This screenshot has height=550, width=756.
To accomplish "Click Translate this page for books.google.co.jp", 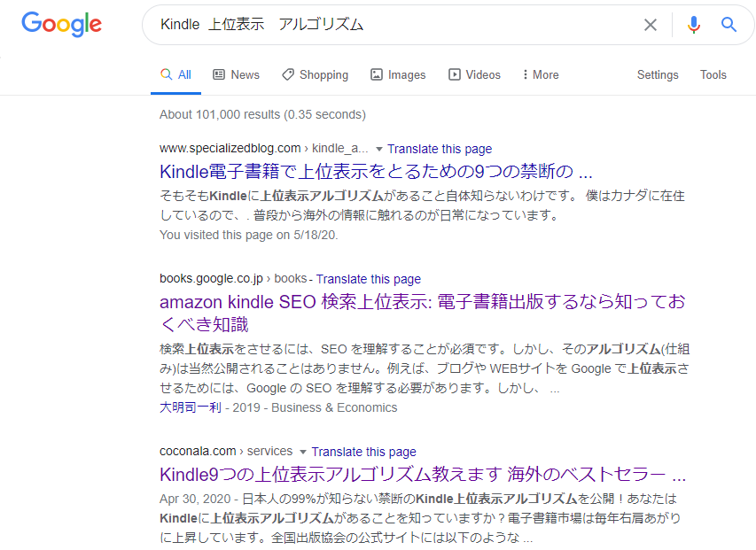I will click(369, 279).
